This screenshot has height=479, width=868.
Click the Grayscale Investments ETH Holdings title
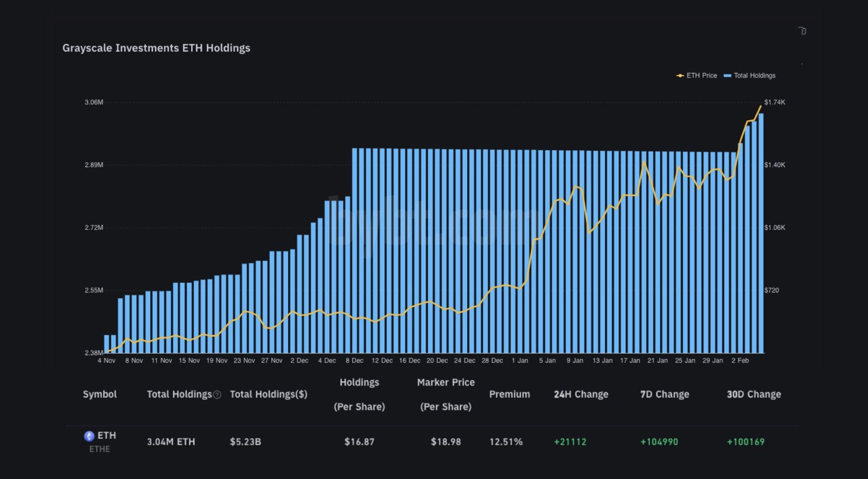pyautogui.click(x=156, y=48)
